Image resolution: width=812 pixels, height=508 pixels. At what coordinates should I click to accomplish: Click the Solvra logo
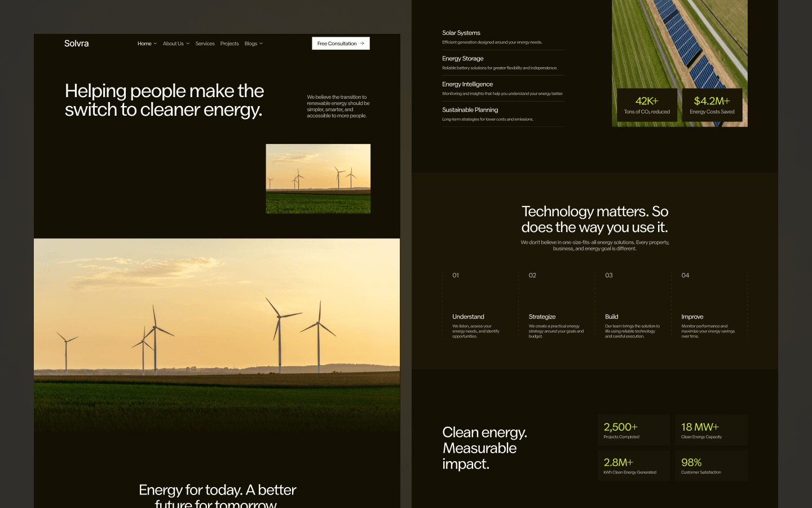click(76, 43)
